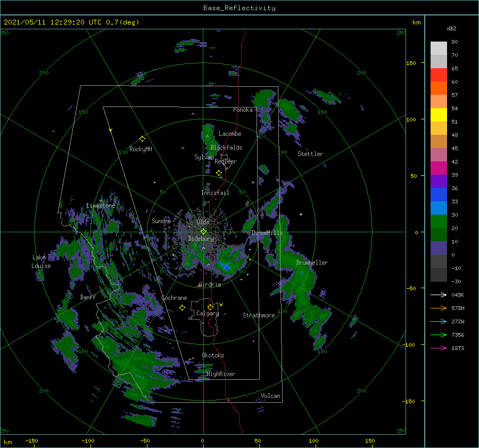Pick the magenta swatch in dBZ scale

point(439,168)
